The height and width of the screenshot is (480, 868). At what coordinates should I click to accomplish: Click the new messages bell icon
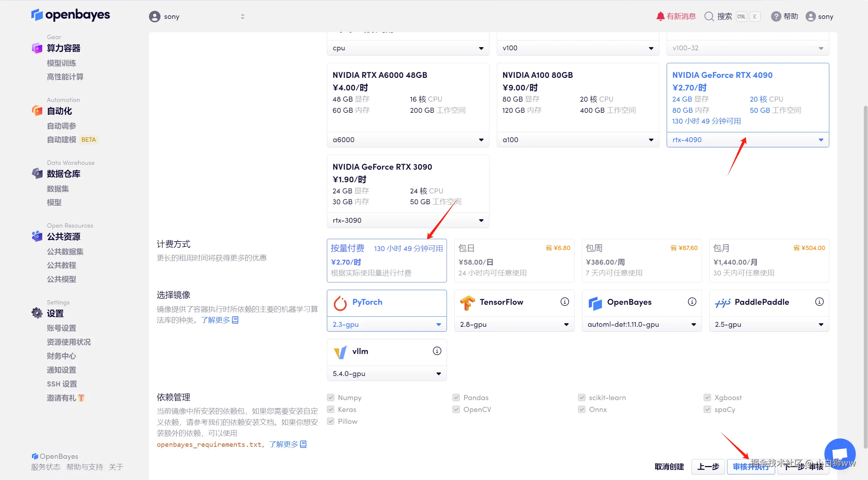pyautogui.click(x=660, y=16)
